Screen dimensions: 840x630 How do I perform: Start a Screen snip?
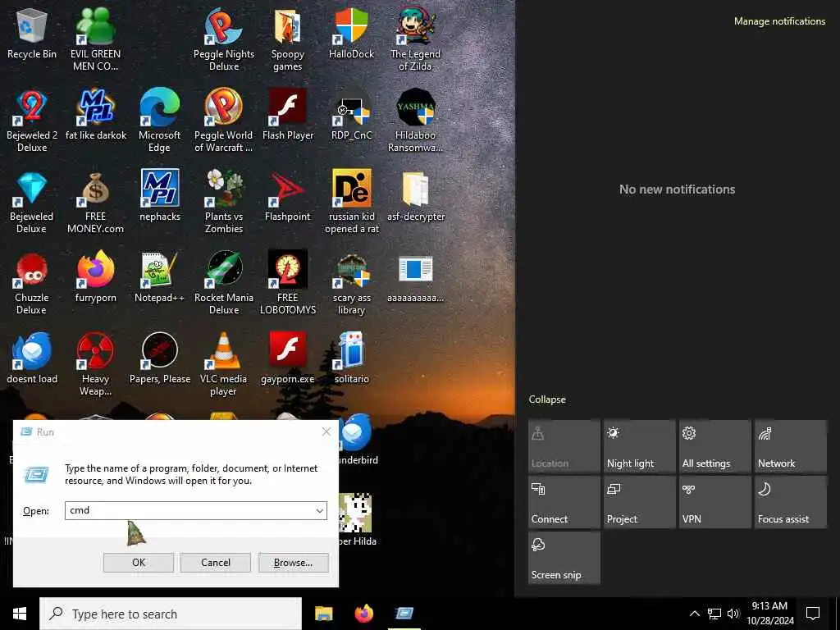click(564, 558)
